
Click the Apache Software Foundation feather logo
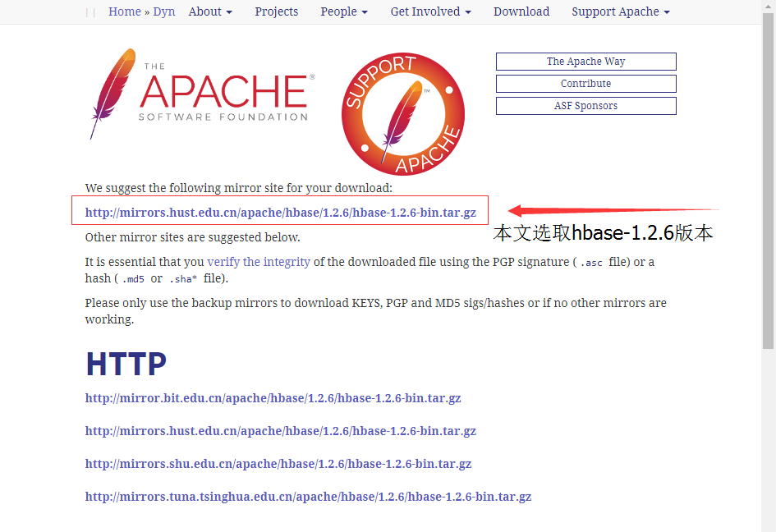[202, 94]
